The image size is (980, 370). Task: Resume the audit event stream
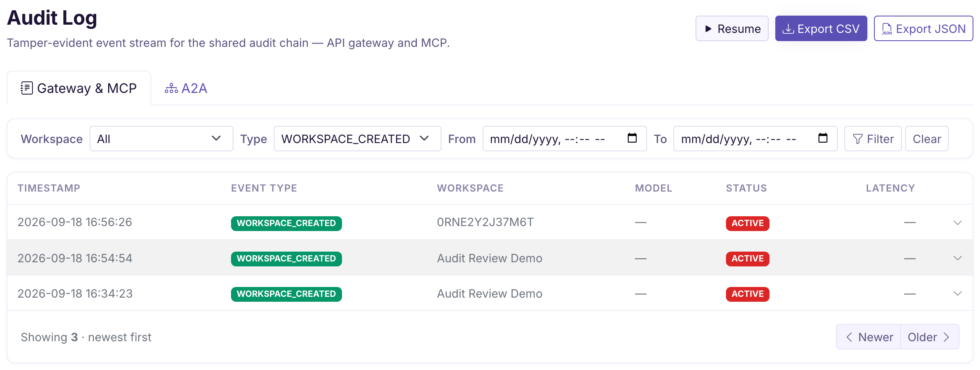[x=732, y=28]
